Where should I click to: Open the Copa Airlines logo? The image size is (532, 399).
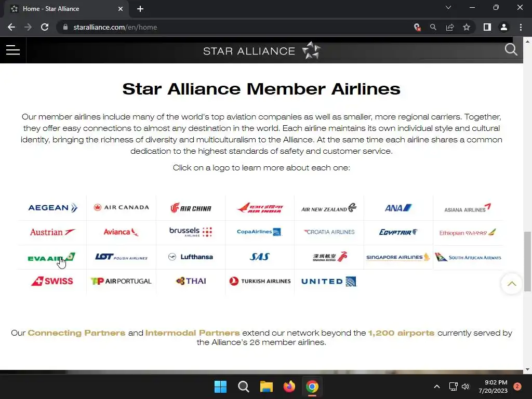click(259, 232)
